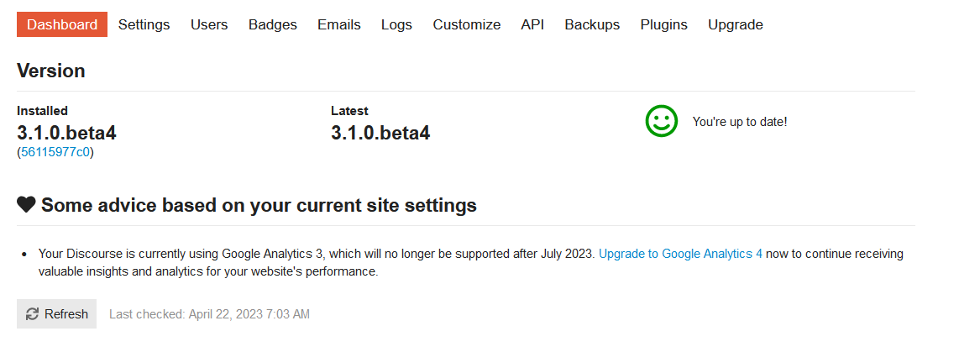Follow Upgrade to Google Analytics 4 link

[x=680, y=254]
